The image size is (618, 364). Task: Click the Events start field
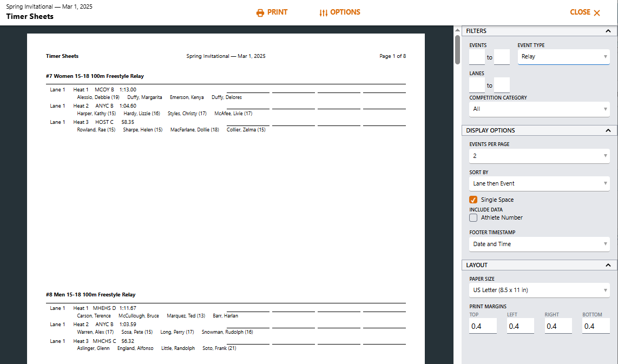pos(477,57)
